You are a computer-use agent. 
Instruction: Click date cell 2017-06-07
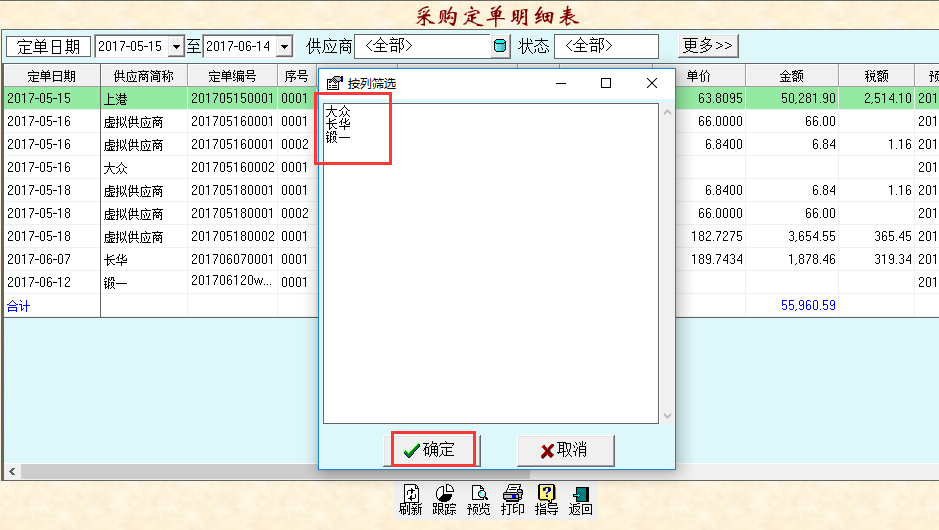(x=52, y=260)
